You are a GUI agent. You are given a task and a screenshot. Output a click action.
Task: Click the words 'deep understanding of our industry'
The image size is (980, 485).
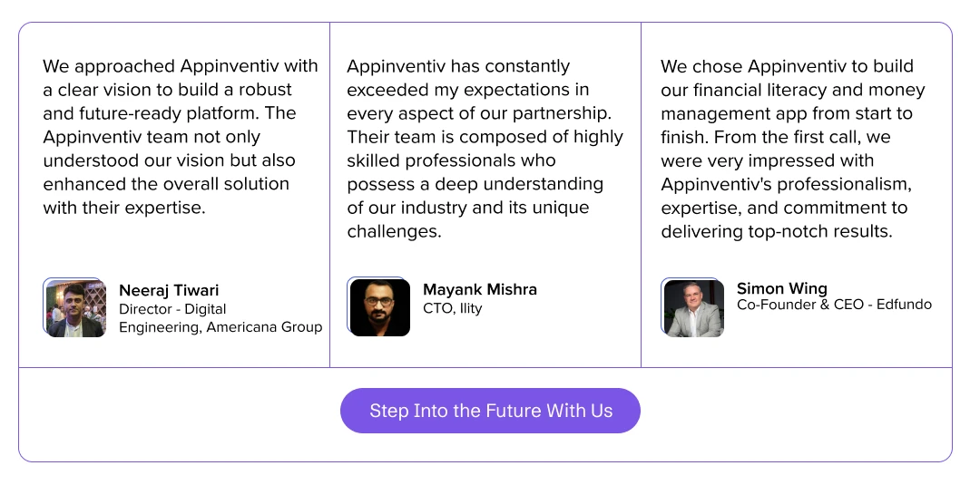coord(475,196)
